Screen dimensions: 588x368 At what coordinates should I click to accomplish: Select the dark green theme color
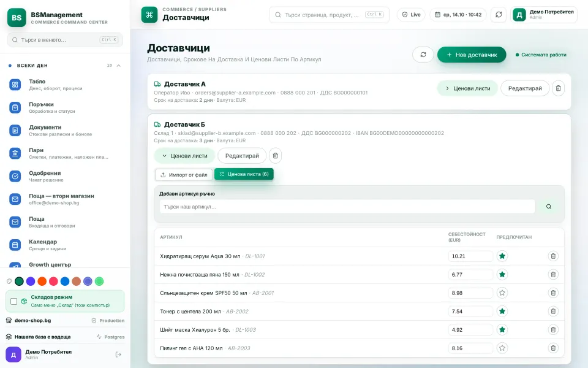pos(19,282)
